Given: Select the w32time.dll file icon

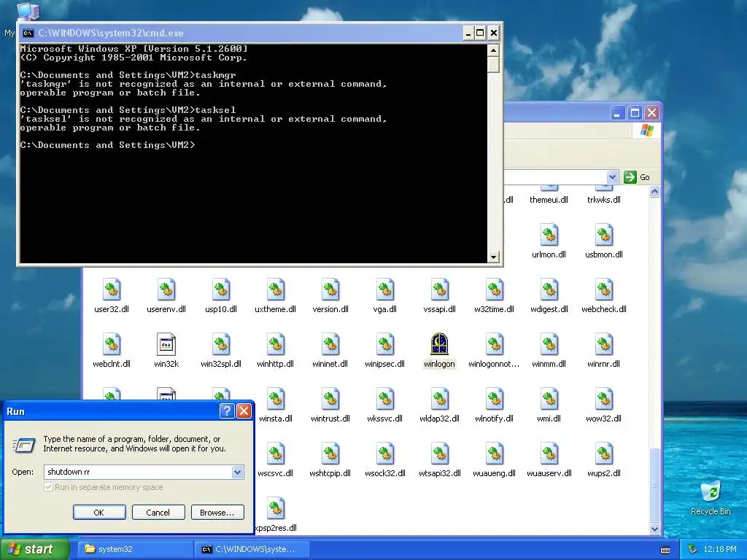Looking at the screenshot, I should click(x=495, y=290).
